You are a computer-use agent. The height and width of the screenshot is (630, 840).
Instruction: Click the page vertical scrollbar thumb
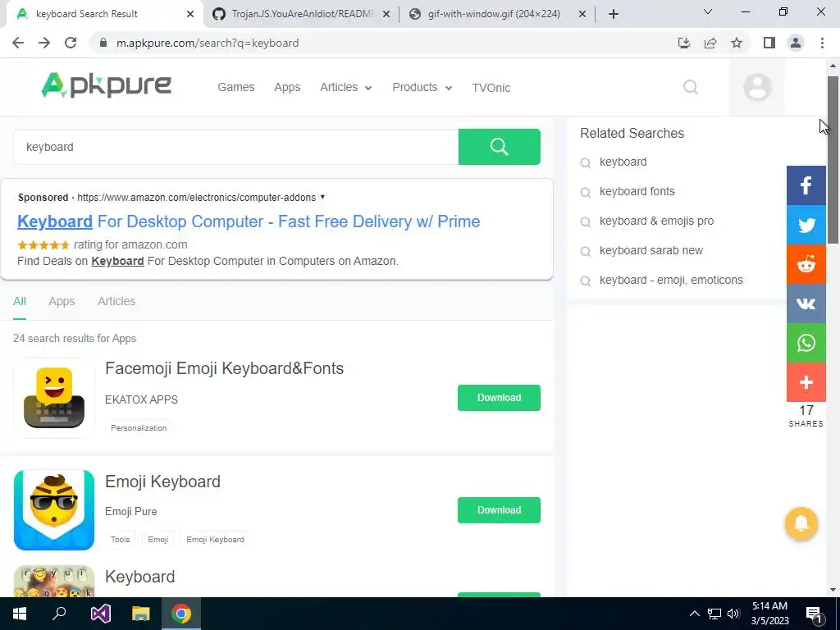point(833,160)
